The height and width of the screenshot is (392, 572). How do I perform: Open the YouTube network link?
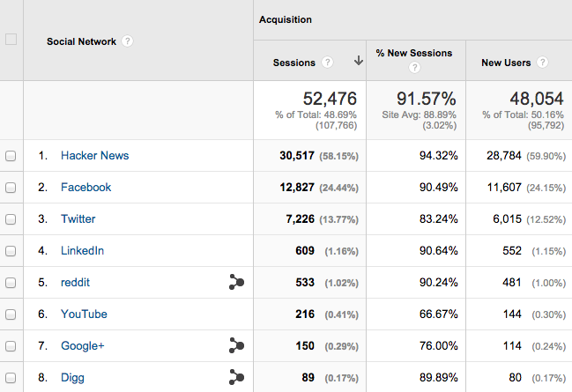pos(84,314)
